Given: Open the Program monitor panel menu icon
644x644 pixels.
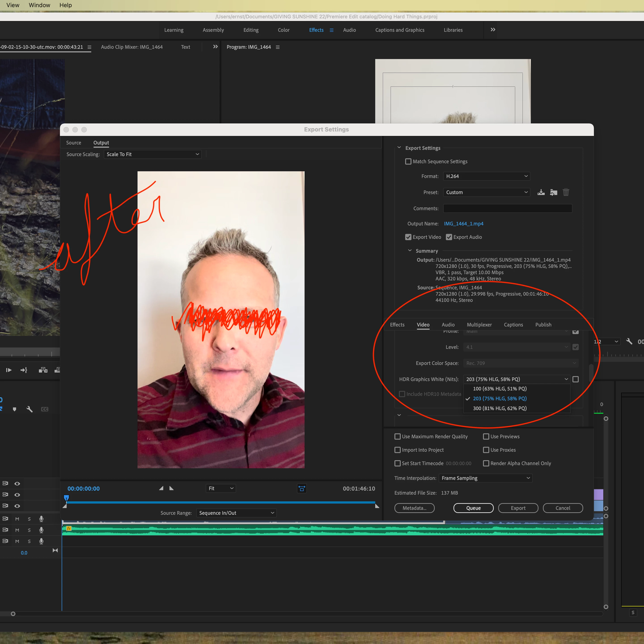Looking at the screenshot, I should click(278, 47).
